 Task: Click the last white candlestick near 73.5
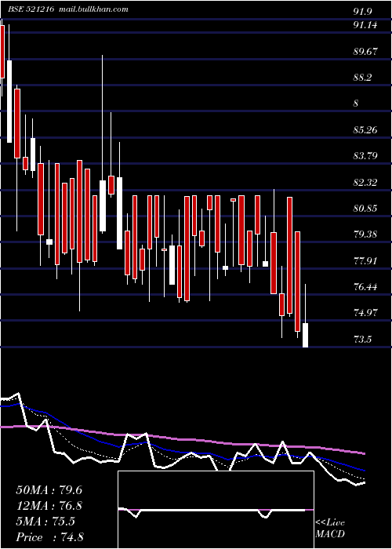click(x=305, y=335)
